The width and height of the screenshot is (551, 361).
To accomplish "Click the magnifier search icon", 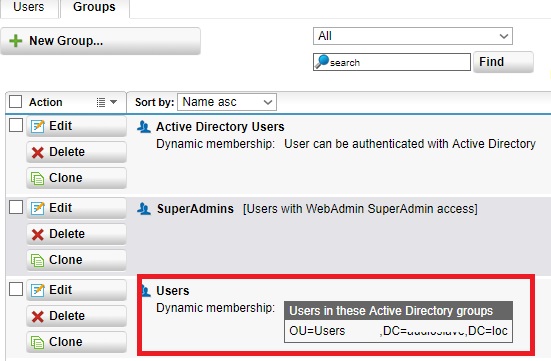I will click(x=322, y=62).
